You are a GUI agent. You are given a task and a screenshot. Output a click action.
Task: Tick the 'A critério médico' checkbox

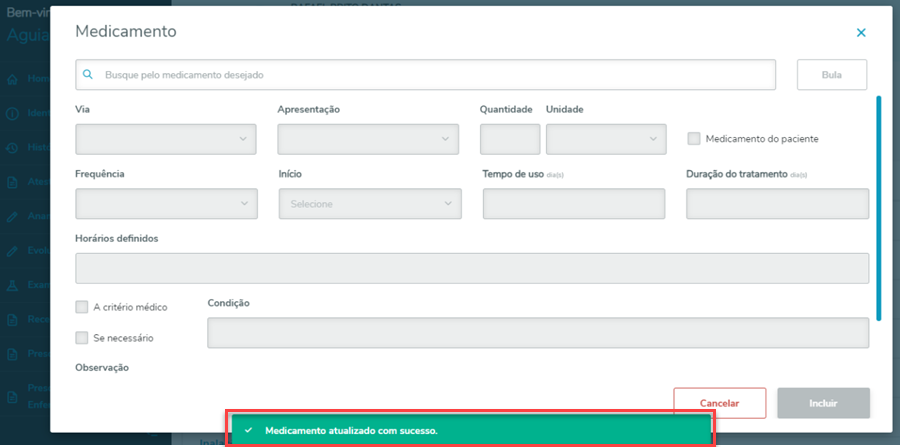[82, 307]
